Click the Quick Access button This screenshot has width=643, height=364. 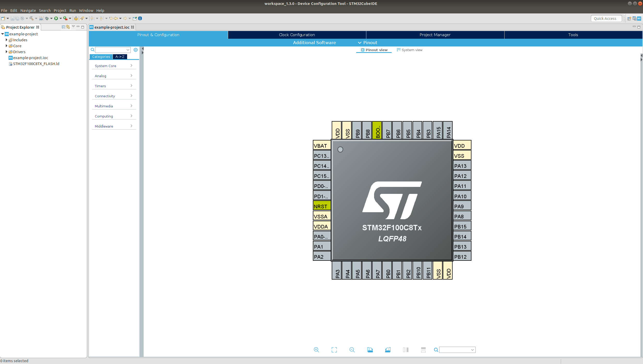pyautogui.click(x=606, y=18)
